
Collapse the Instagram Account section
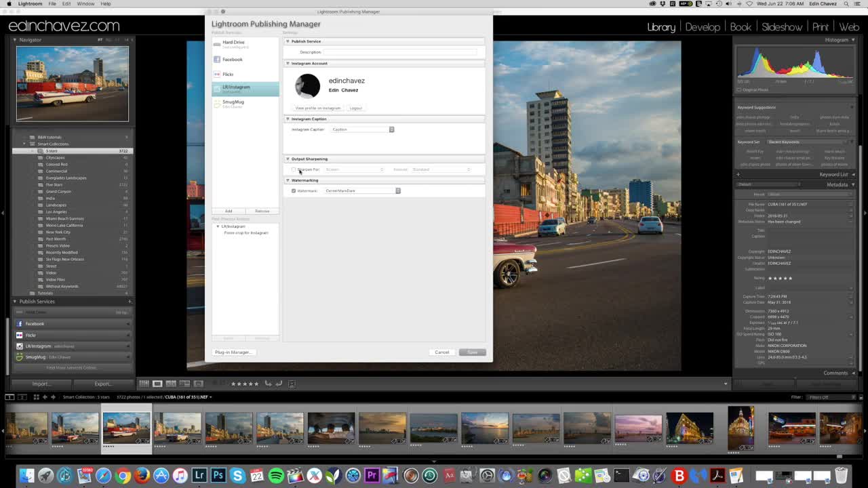(x=288, y=64)
